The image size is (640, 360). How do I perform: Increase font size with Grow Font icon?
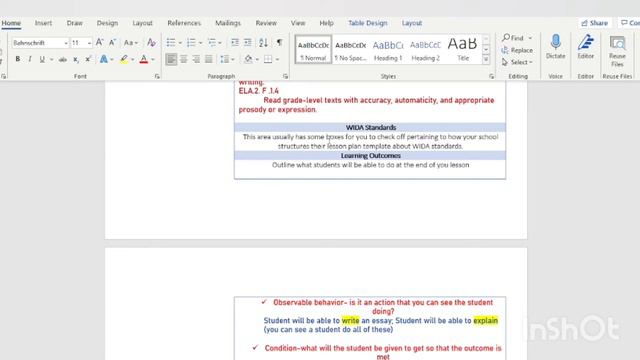coord(100,42)
